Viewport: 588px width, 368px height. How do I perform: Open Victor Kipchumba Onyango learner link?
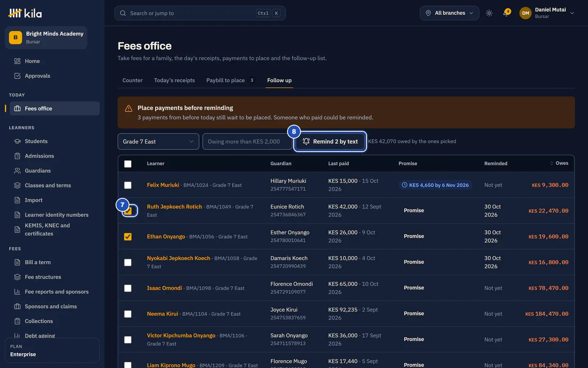click(181, 335)
